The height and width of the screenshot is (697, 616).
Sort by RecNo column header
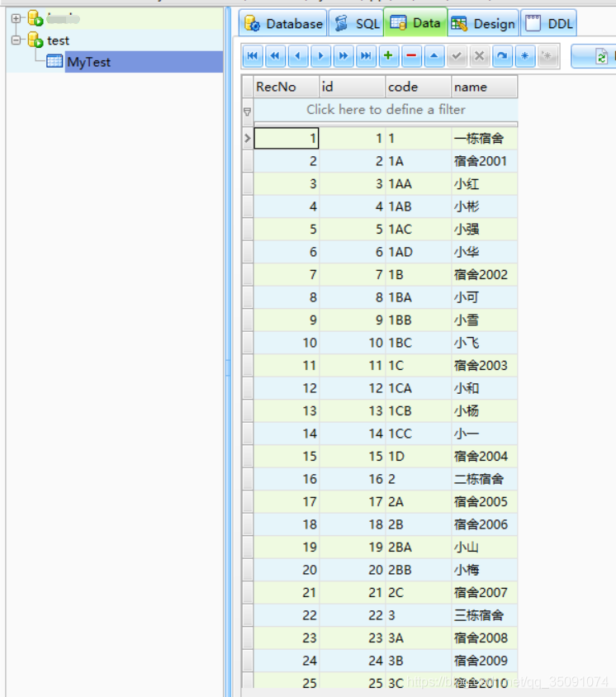(x=287, y=87)
